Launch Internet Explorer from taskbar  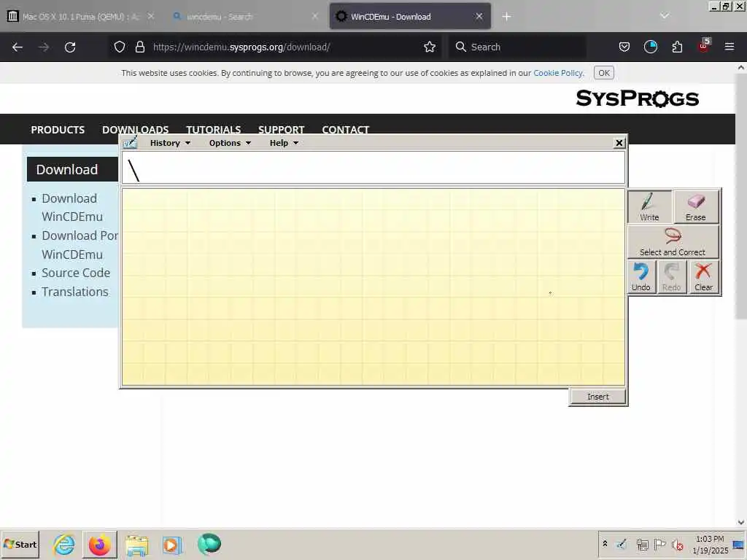point(63,544)
